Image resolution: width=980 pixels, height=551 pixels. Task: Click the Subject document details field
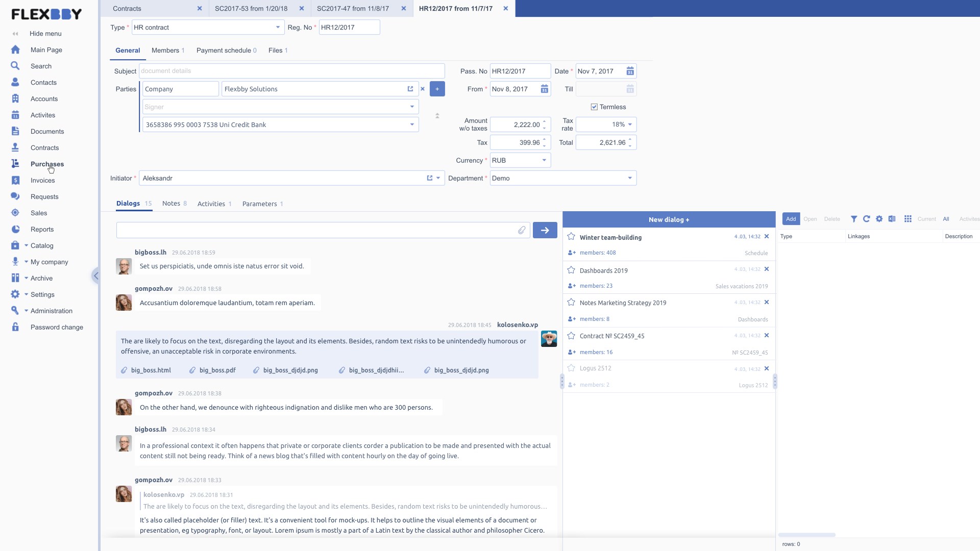[x=291, y=71]
